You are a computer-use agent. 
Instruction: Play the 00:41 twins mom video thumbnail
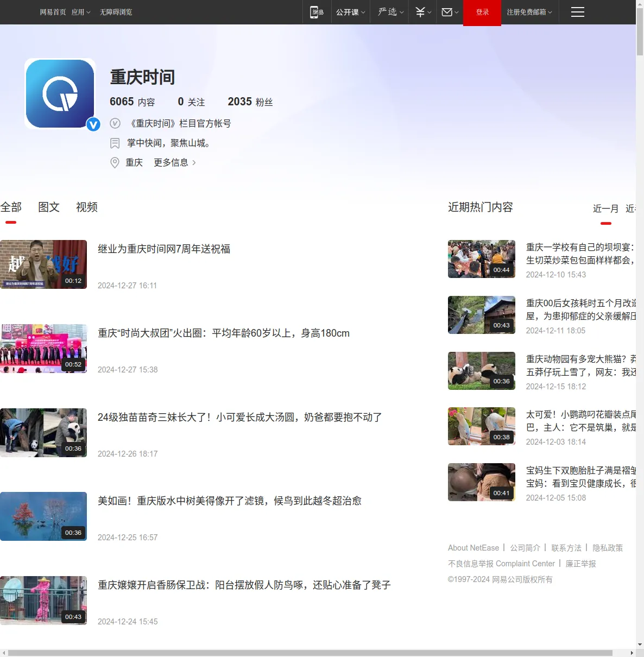click(482, 482)
